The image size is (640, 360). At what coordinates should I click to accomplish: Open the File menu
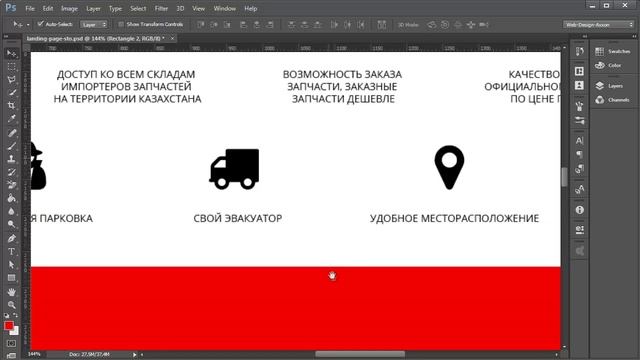(x=30, y=8)
